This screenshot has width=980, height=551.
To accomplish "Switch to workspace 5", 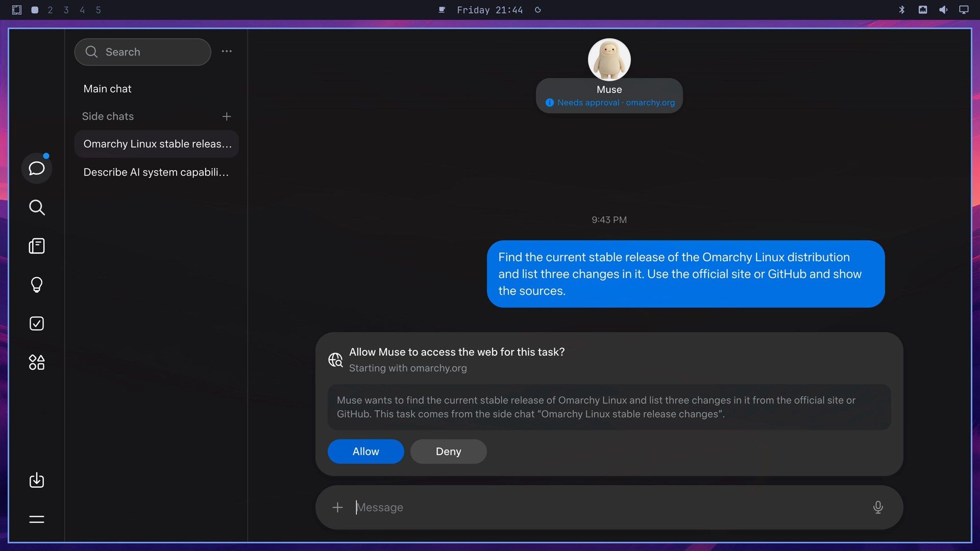I will point(99,10).
